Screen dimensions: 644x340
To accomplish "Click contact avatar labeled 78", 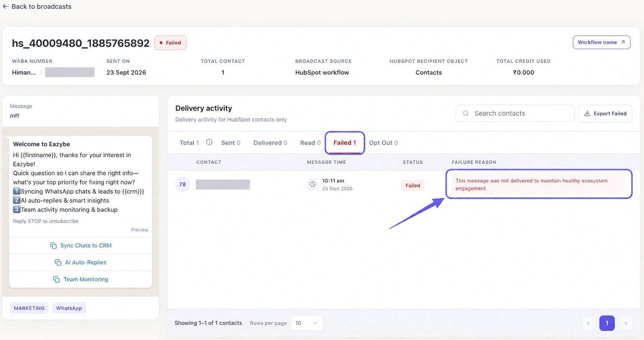I will coord(182,184).
